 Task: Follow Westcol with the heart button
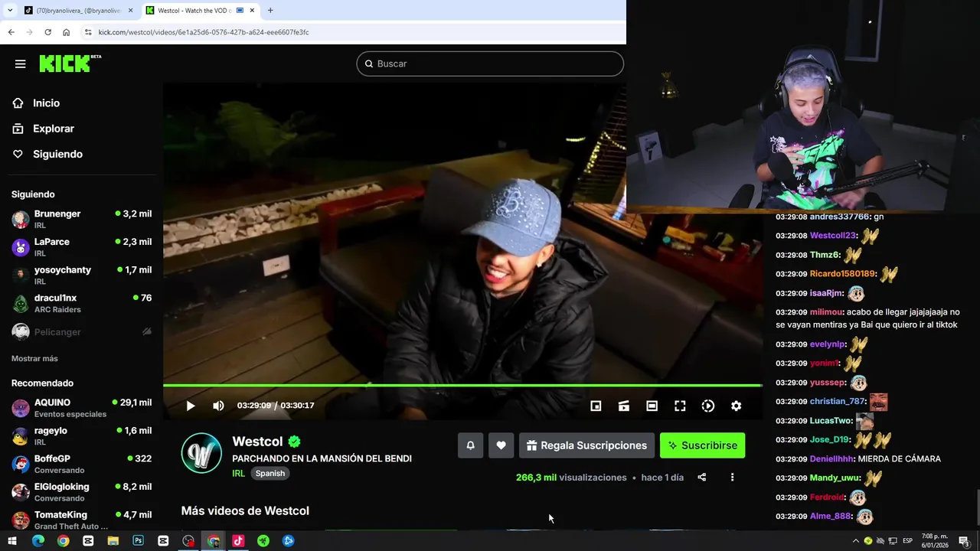(x=501, y=445)
